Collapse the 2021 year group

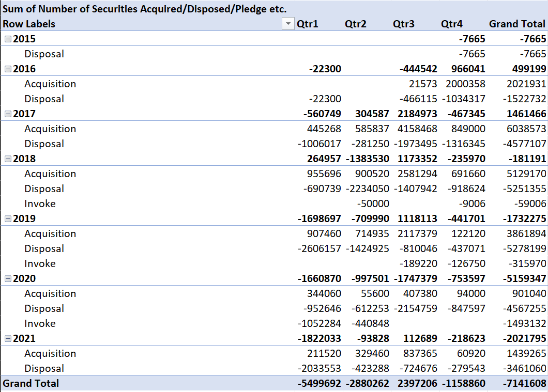[8, 338]
